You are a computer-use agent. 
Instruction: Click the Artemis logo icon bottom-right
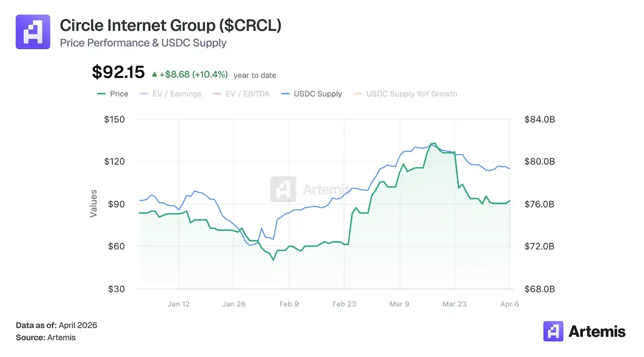point(553,331)
